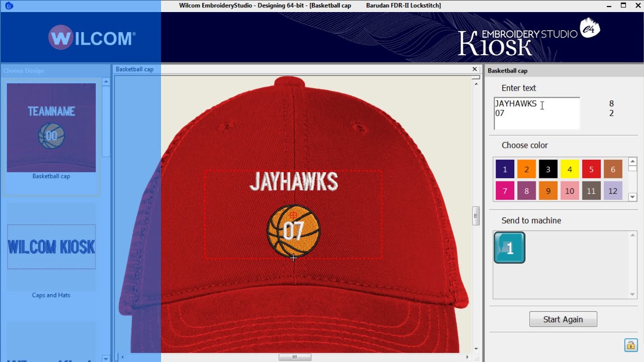
Task: Click Choose Design list scroll down arrow
Action: click(x=106, y=358)
